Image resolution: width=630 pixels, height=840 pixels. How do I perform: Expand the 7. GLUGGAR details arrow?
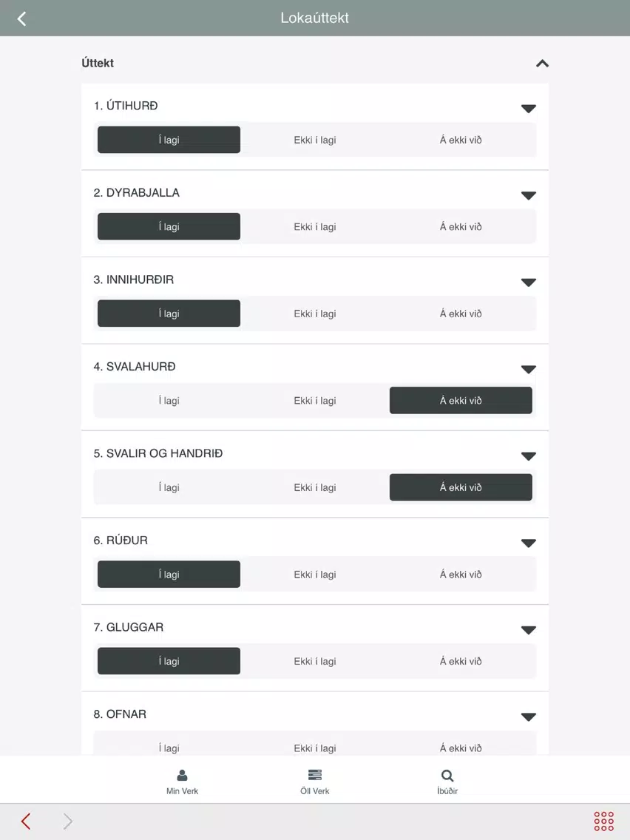pyautogui.click(x=528, y=631)
